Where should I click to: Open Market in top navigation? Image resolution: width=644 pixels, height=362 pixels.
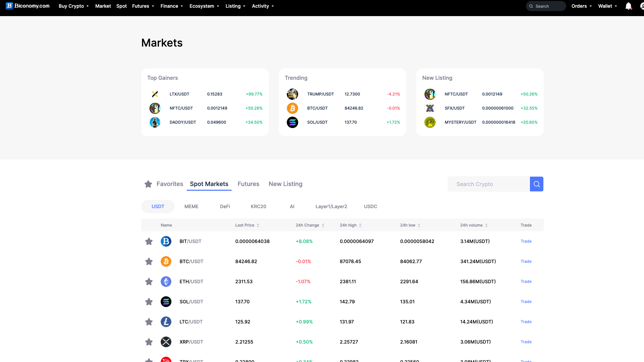(103, 6)
